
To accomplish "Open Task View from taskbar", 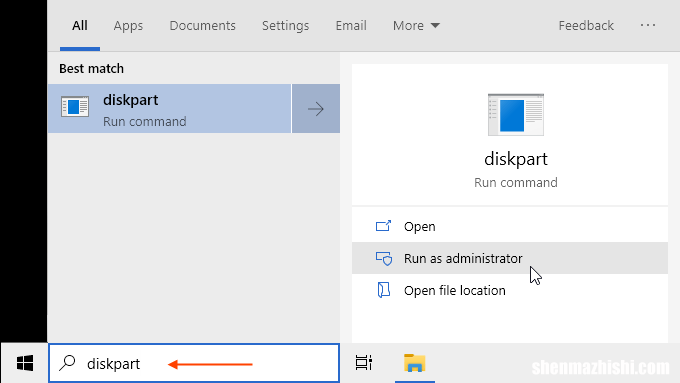I will (x=363, y=363).
